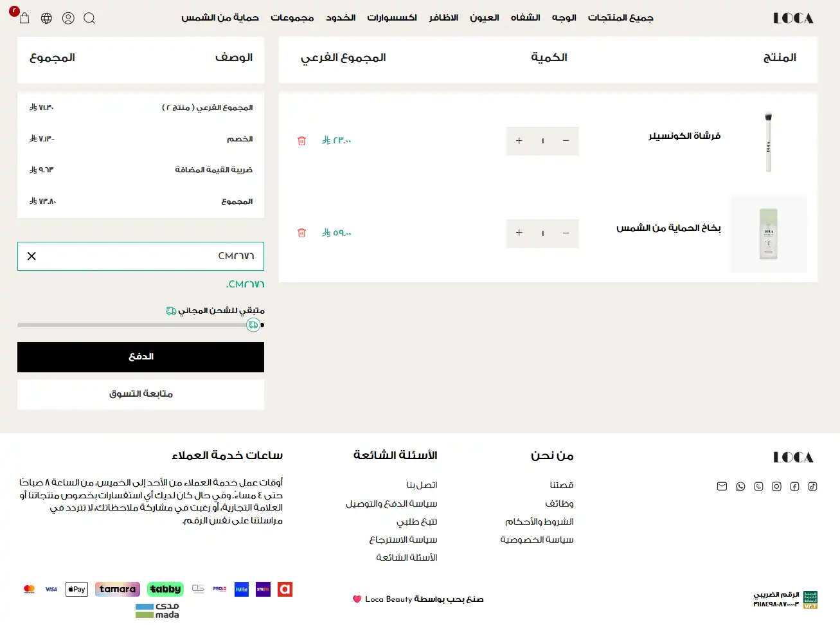This screenshot has height=625, width=840.
Task: Open جميع المنتجات menu item
Action: click(x=620, y=18)
